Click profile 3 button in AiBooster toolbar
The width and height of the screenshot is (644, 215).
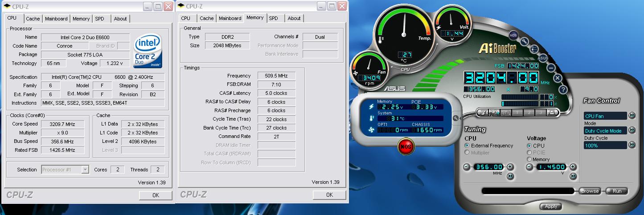541,112
